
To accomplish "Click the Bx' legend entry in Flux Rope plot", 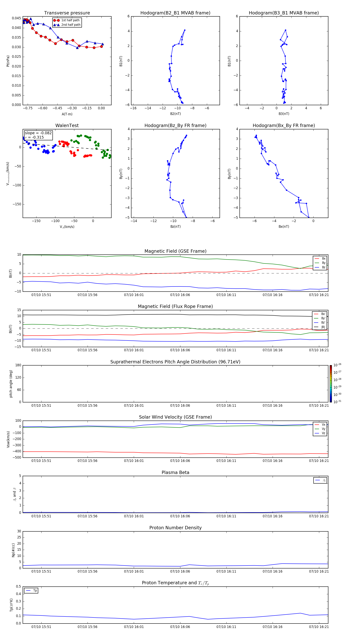I will [320, 314].
